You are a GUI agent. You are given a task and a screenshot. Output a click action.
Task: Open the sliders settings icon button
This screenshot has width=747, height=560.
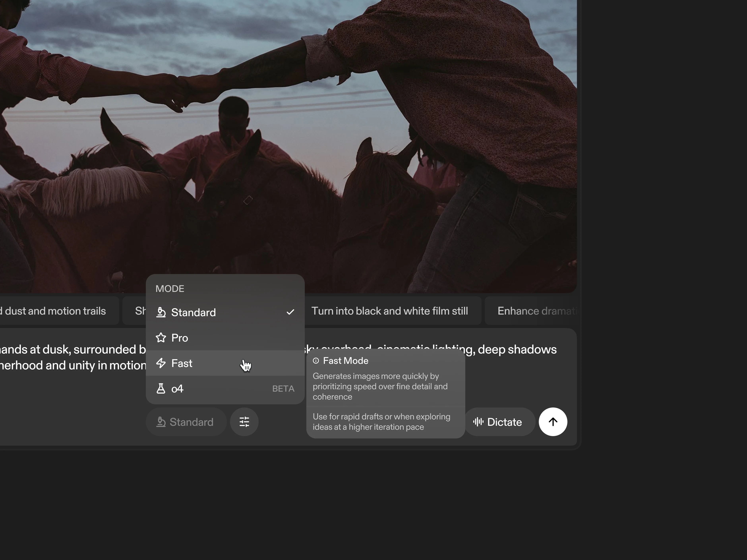point(244,422)
